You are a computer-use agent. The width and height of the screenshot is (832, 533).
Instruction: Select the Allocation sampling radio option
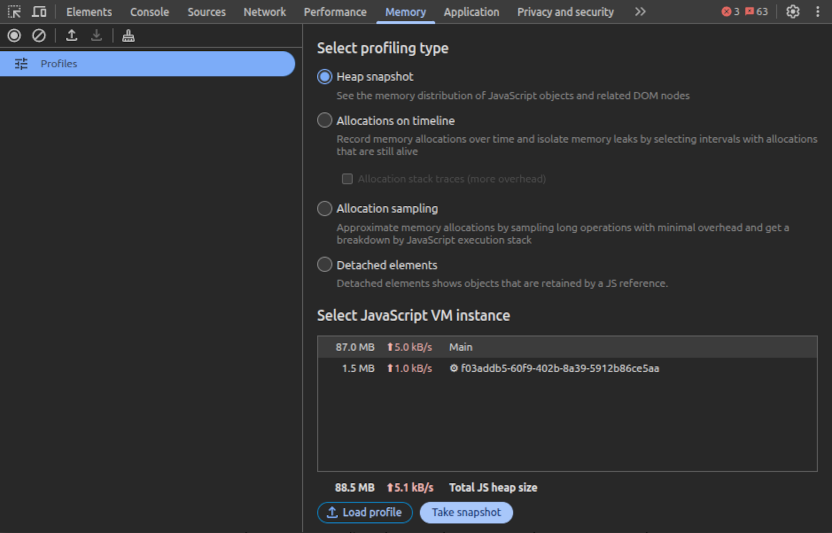pos(325,209)
